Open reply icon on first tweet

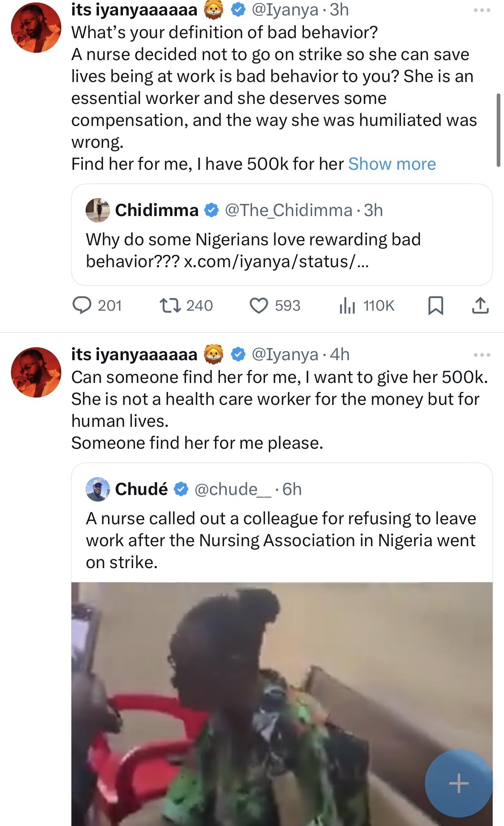(82, 305)
